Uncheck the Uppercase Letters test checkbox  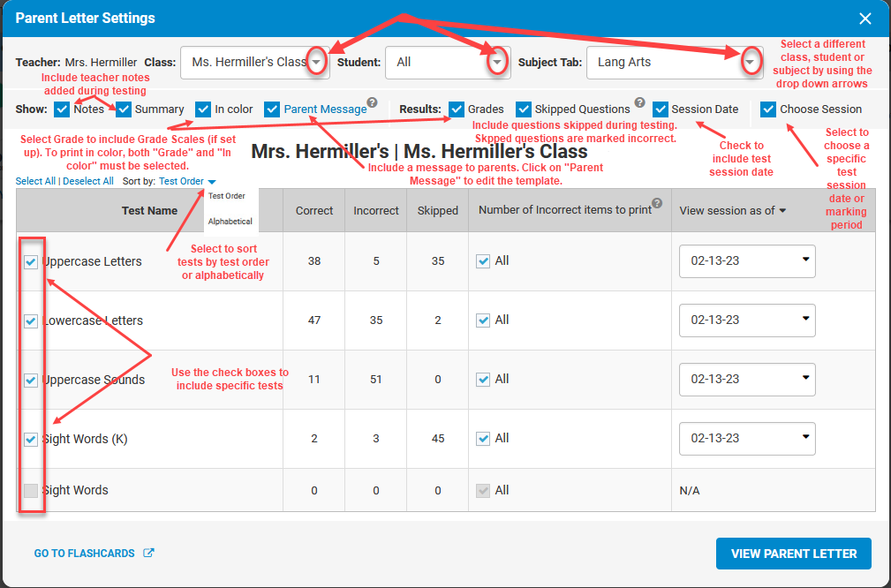[x=31, y=261]
